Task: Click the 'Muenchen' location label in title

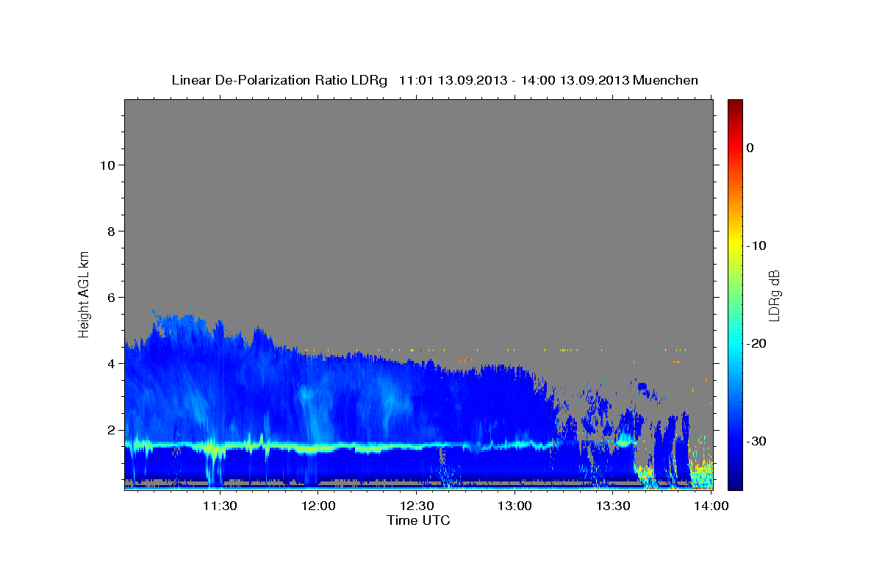Action: [667, 80]
